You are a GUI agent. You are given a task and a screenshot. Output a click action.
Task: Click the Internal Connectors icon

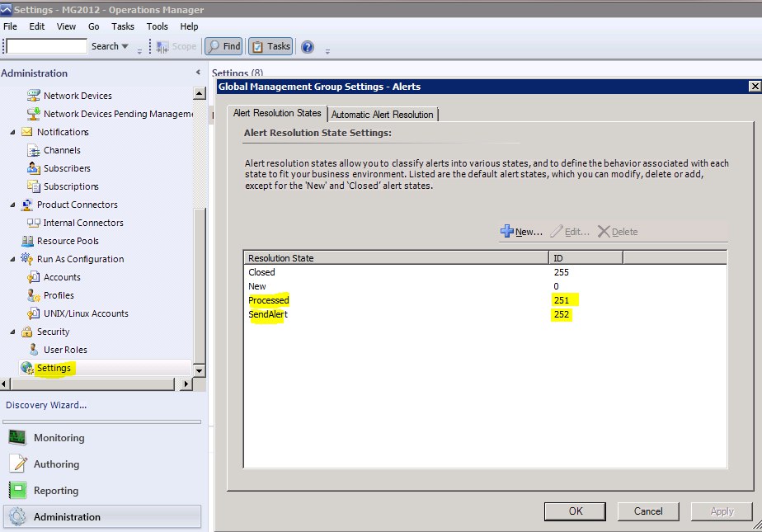coord(34,223)
